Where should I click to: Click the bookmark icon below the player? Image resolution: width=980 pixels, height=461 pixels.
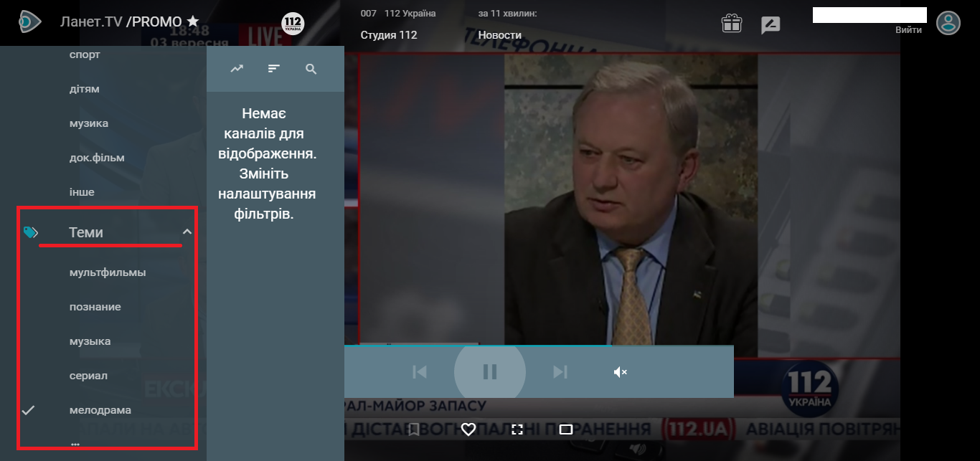tap(413, 429)
